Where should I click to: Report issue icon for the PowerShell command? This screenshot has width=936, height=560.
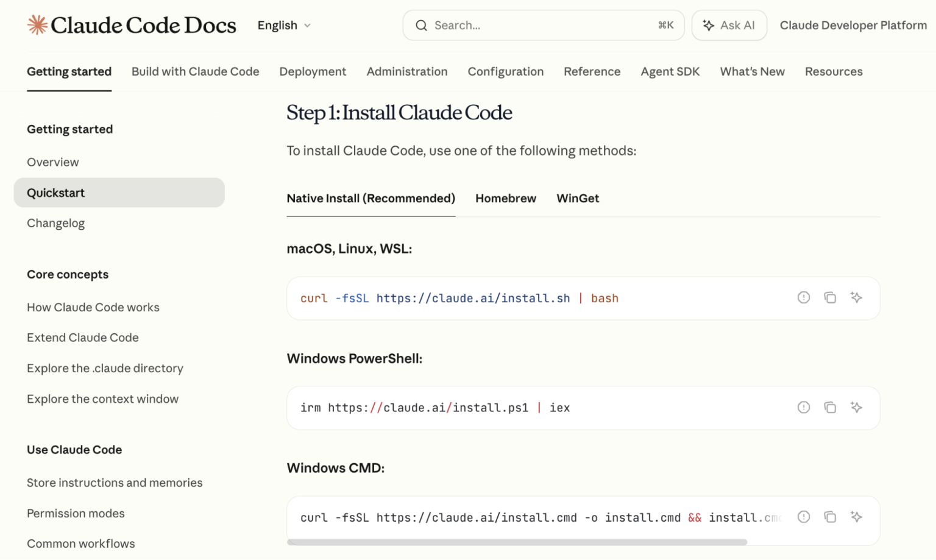coord(804,408)
